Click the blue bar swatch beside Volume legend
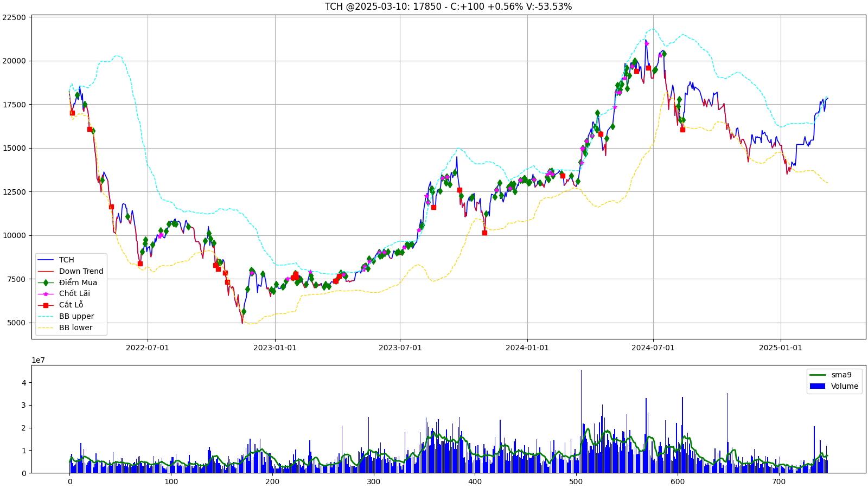 [818, 386]
